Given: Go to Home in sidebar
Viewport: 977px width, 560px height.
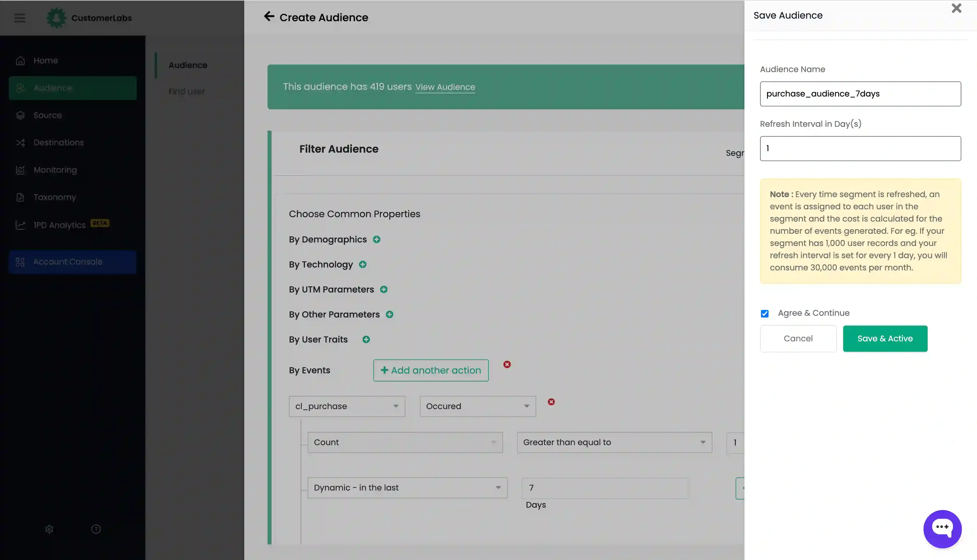Looking at the screenshot, I should point(73,61).
